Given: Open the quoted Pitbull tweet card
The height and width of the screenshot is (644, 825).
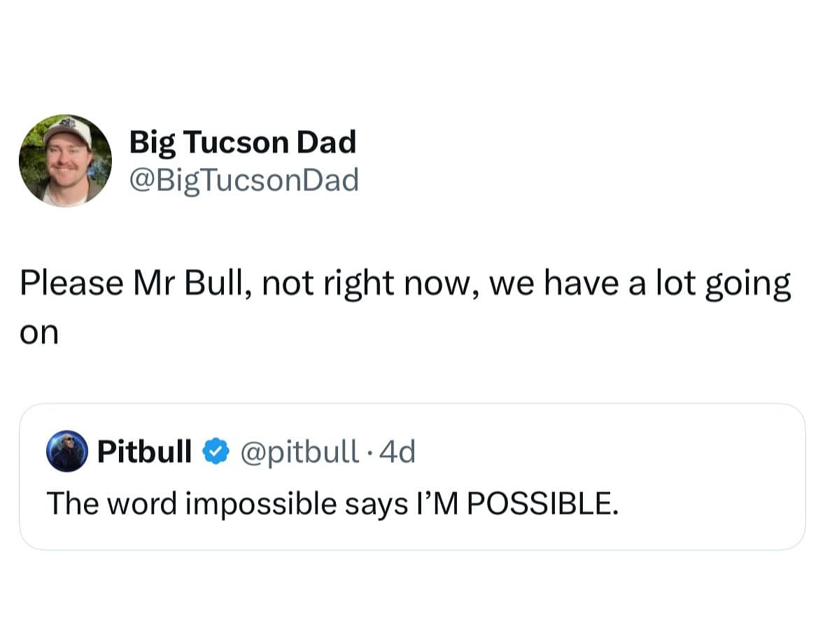Looking at the screenshot, I should point(413,476).
